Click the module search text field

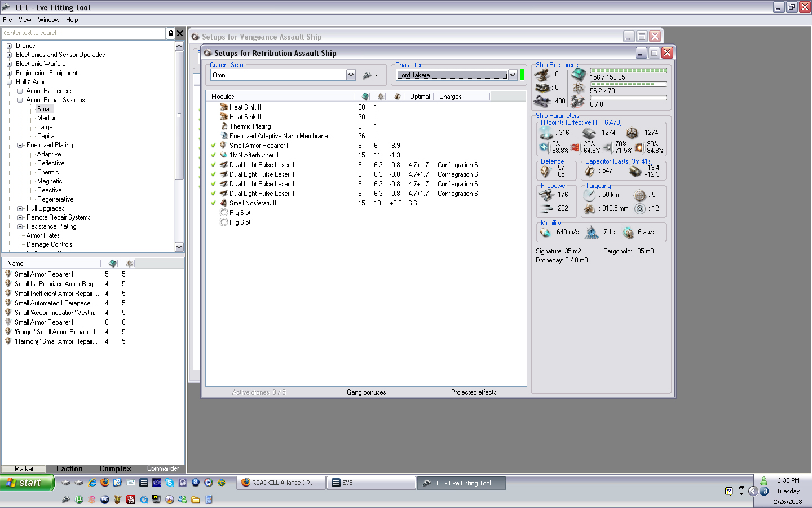point(85,33)
